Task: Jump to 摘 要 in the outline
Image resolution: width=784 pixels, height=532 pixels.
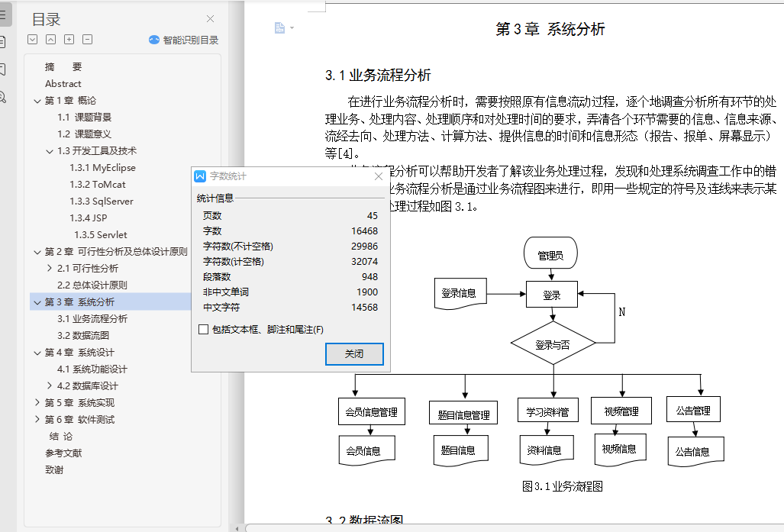Action: tap(63, 67)
